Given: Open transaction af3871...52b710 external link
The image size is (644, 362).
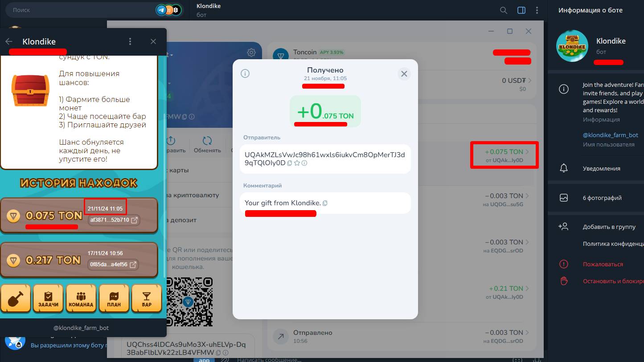Looking at the screenshot, I should pyautogui.click(x=134, y=220).
